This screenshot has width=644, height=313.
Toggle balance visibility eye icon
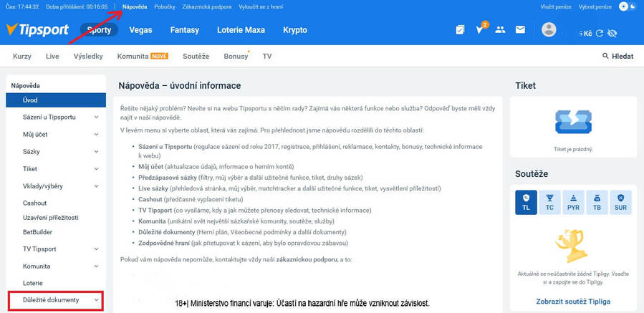click(x=612, y=34)
